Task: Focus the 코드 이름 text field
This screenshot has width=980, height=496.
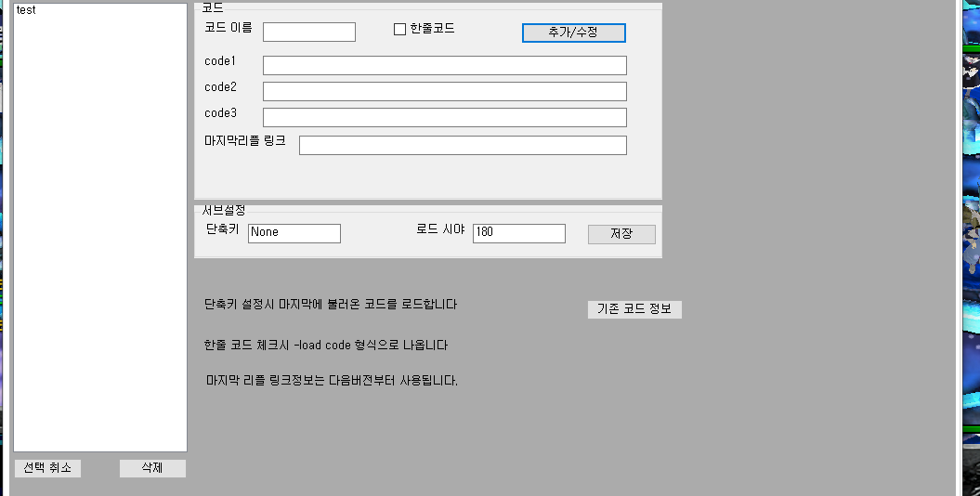Action: (x=308, y=33)
